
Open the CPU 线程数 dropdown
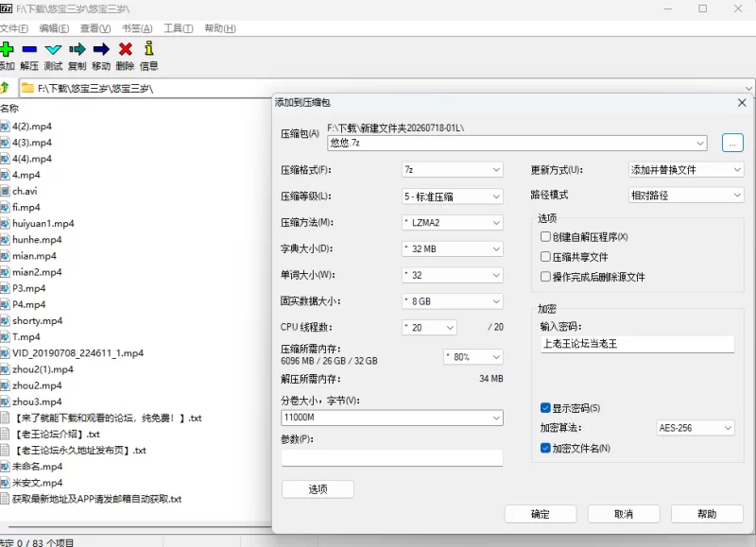pos(429,328)
